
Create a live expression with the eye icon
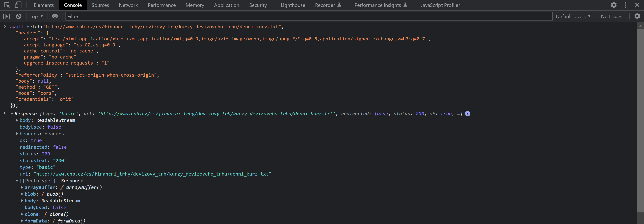click(55, 16)
